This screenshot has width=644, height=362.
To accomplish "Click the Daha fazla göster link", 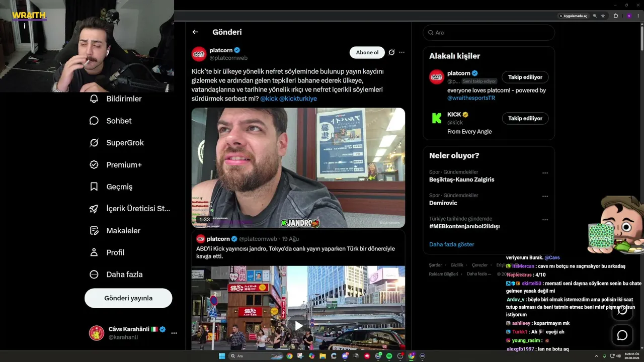I will (x=452, y=244).
